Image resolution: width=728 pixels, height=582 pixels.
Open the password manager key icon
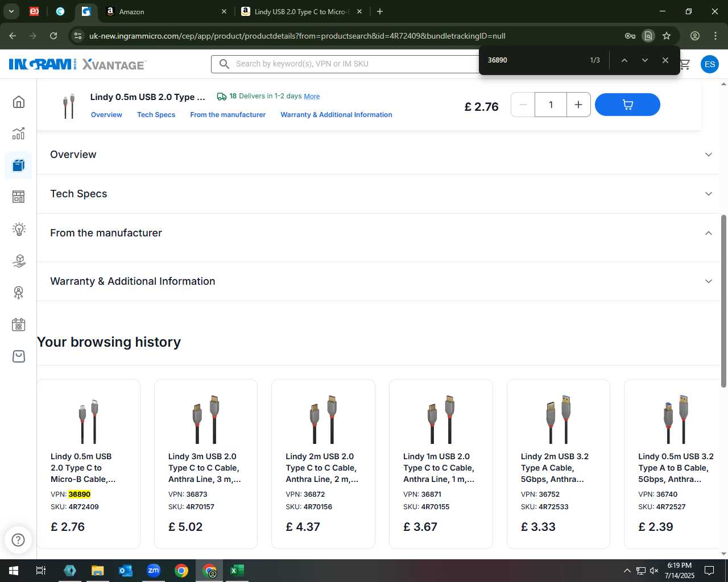click(630, 36)
